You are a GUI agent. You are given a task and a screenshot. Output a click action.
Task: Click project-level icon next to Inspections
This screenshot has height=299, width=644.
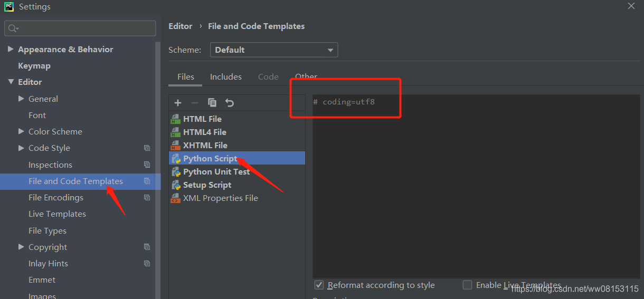point(147,165)
